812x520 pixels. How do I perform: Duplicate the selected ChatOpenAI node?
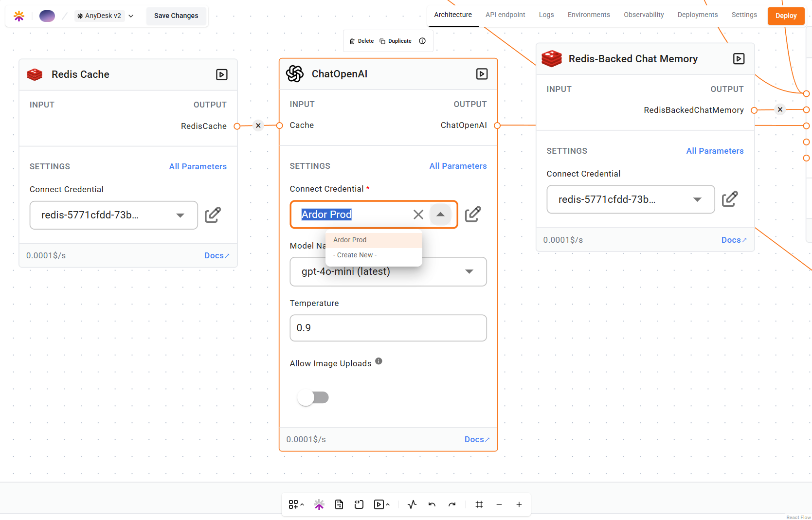click(x=396, y=41)
